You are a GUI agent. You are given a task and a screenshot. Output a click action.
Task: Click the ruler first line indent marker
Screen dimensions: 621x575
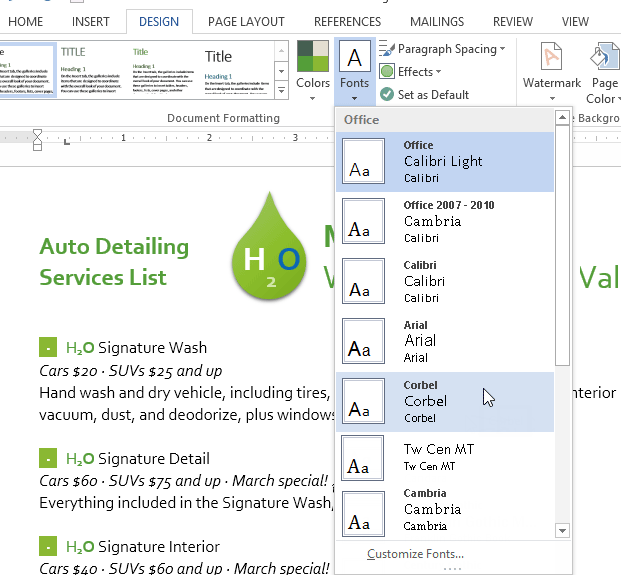[37, 133]
